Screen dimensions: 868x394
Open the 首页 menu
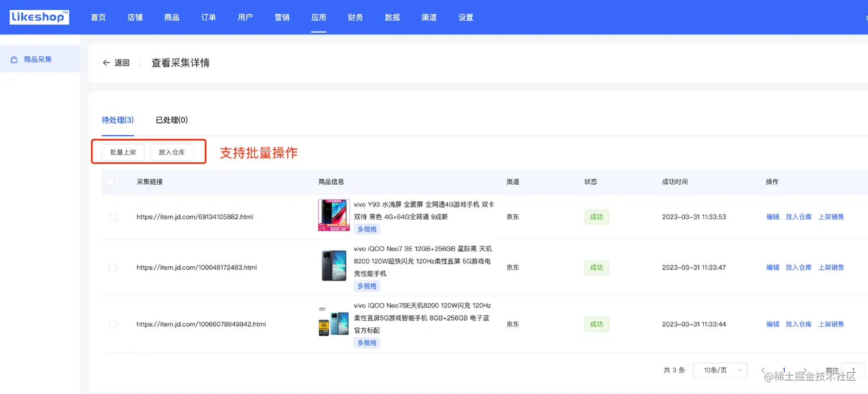point(98,17)
